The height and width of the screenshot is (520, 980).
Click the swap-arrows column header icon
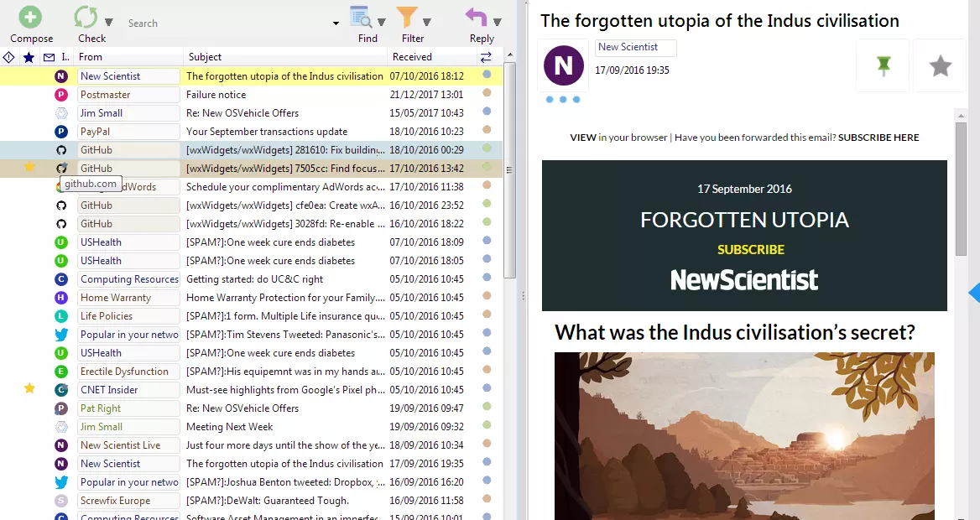click(x=486, y=57)
